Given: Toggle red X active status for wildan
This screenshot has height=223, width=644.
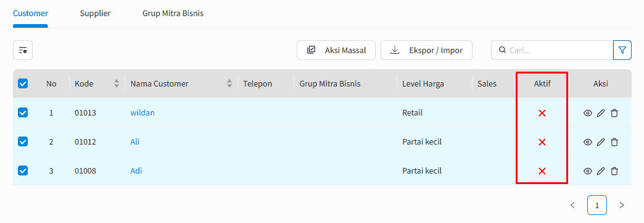Looking at the screenshot, I should coord(542,112).
